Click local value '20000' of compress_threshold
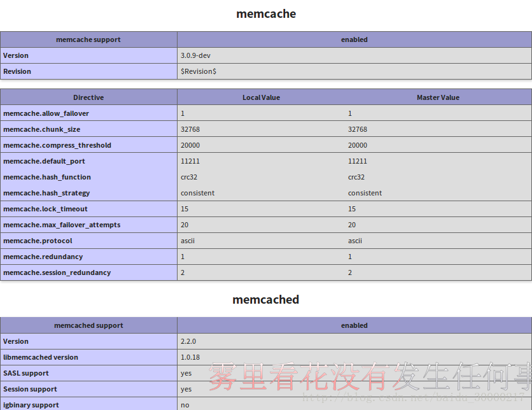532x410 pixels. pos(190,145)
